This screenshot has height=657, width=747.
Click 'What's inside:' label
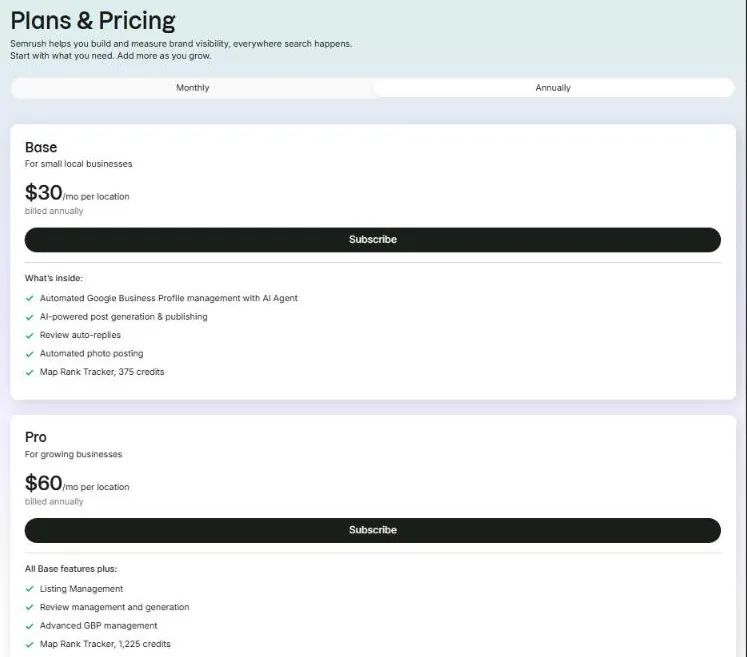[x=54, y=278]
